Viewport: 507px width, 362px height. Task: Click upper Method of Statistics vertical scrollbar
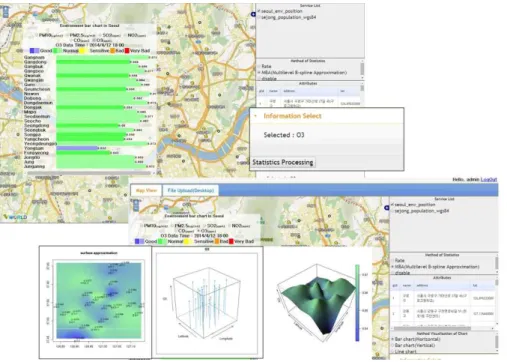click(x=362, y=69)
